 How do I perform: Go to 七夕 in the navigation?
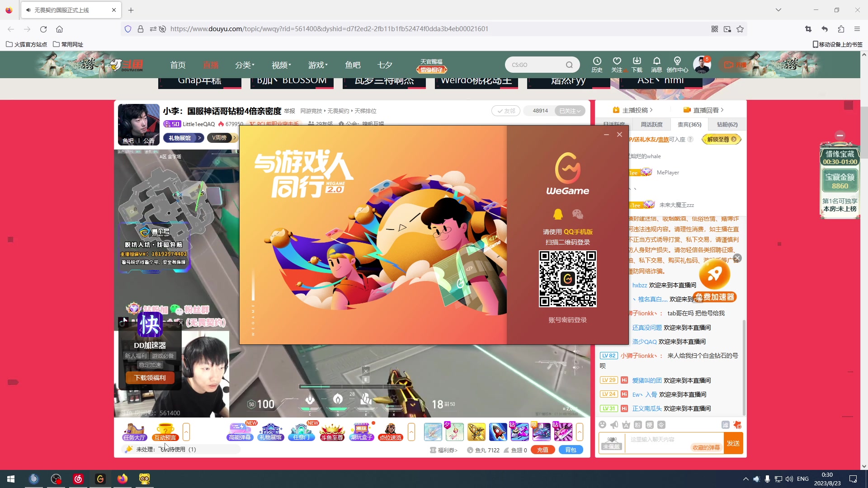pyautogui.click(x=385, y=65)
